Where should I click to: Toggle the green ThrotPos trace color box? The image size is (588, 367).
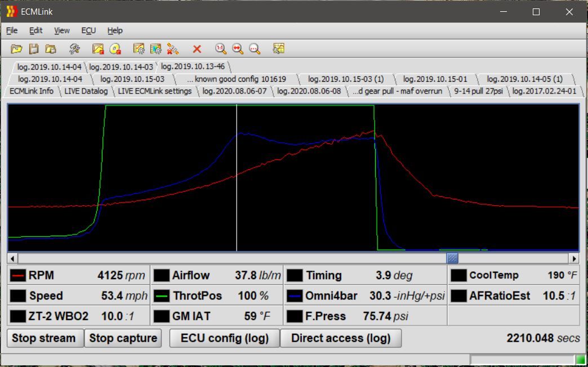162,296
